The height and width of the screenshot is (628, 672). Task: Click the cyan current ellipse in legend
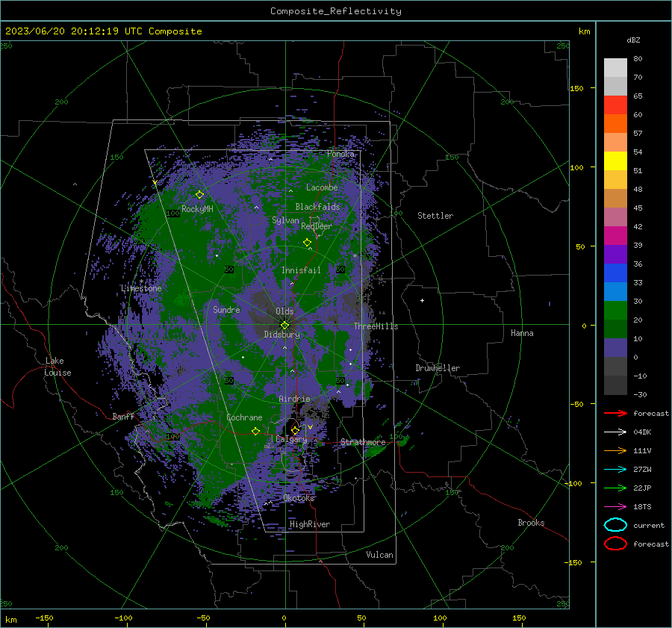[615, 525]
